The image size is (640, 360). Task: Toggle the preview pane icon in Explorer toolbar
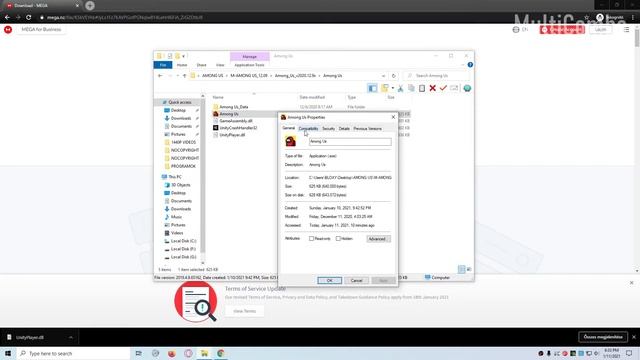click(372, 88)
